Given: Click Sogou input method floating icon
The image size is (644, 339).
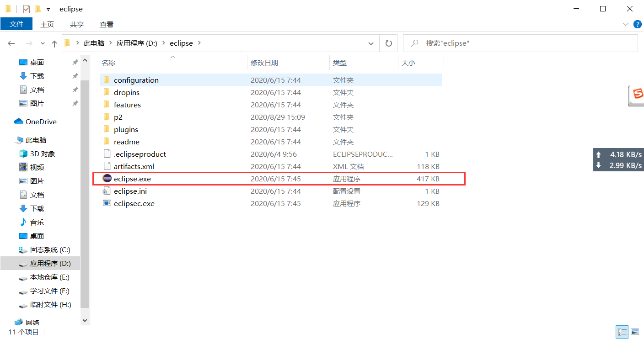Looking at the screenshot, I should 637,95.
